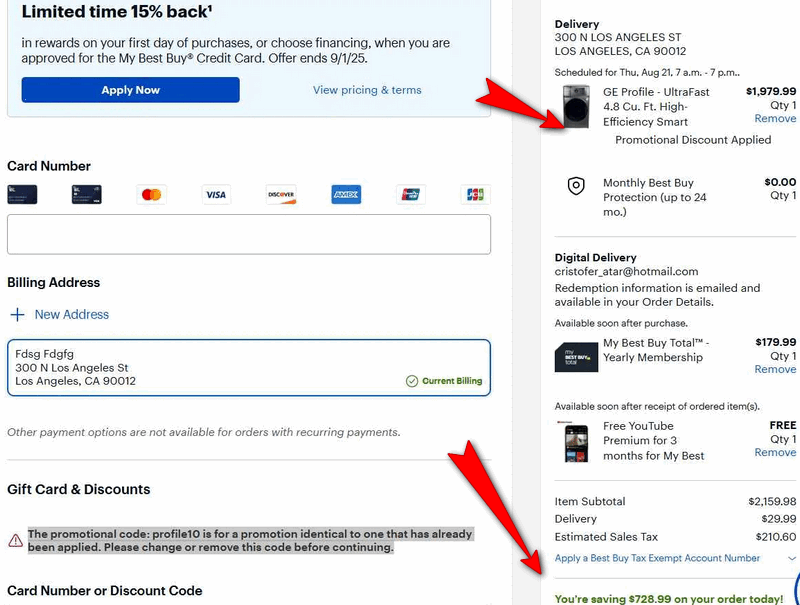Click the JCB card icon
Viewport: 800px width, 605px height.
[x=475, y=194]
